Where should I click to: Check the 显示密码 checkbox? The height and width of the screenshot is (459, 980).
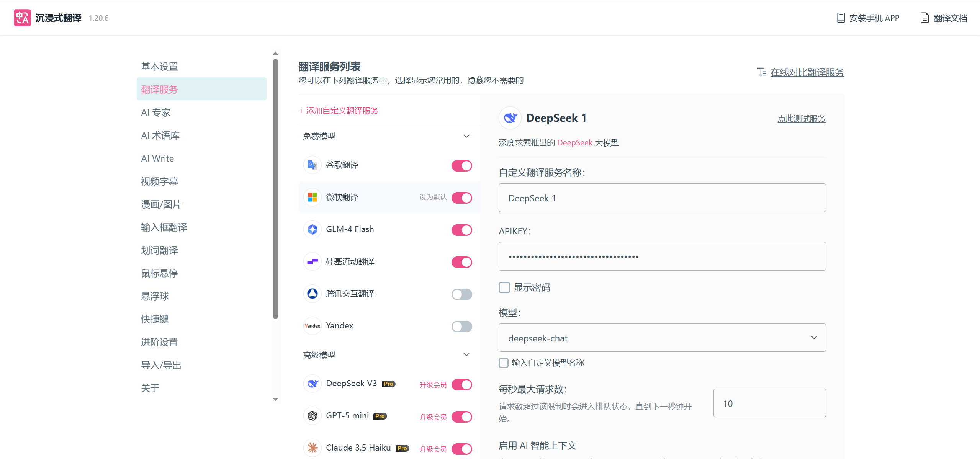tap(504, 287)
